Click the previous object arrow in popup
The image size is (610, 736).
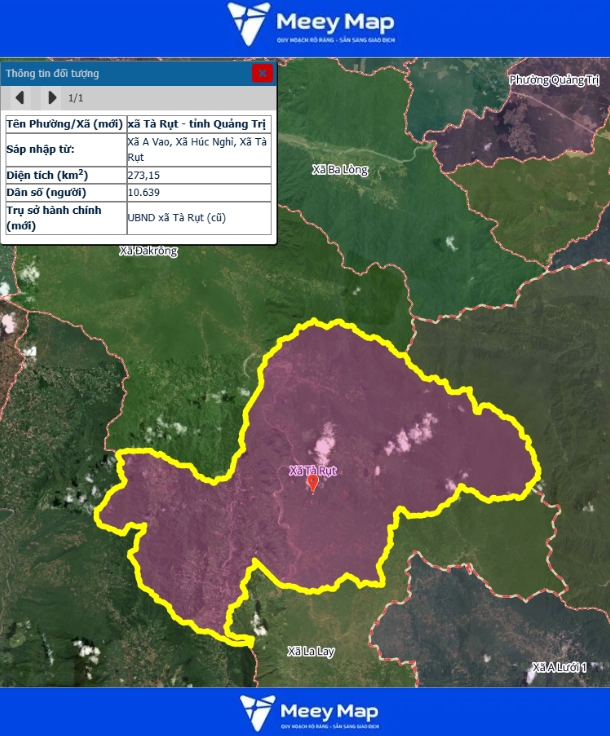[x=19, y=98]
